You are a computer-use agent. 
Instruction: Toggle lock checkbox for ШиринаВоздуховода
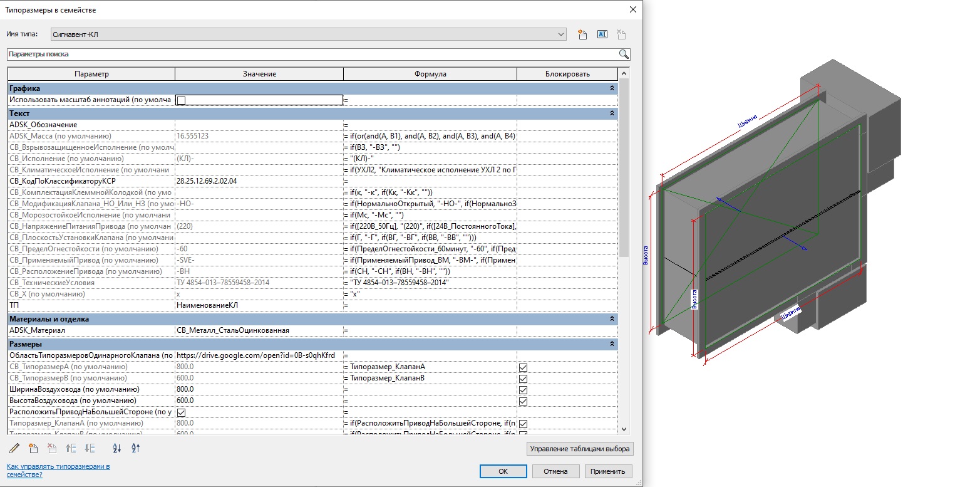coord(523,390)
